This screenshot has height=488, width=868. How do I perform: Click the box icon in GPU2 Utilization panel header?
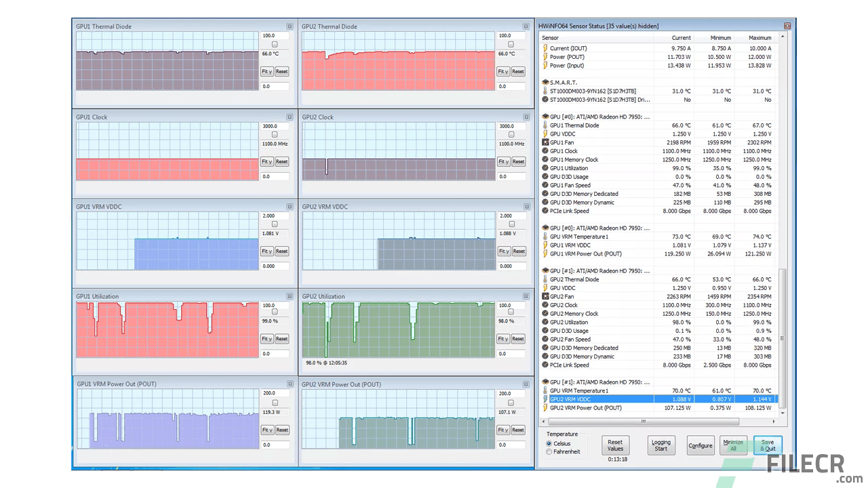[526, 296]
